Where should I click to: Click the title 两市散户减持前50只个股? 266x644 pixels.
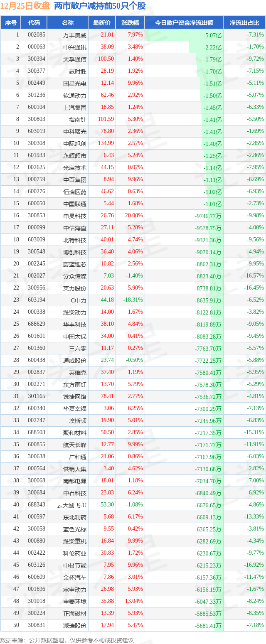[x=100, y=6]
